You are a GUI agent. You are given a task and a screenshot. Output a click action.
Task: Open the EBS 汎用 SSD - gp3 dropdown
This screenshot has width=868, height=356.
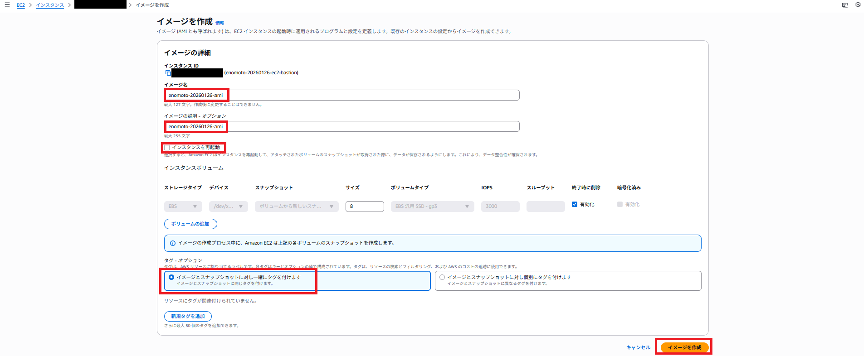pyautogui.click(x=432, y=207)
